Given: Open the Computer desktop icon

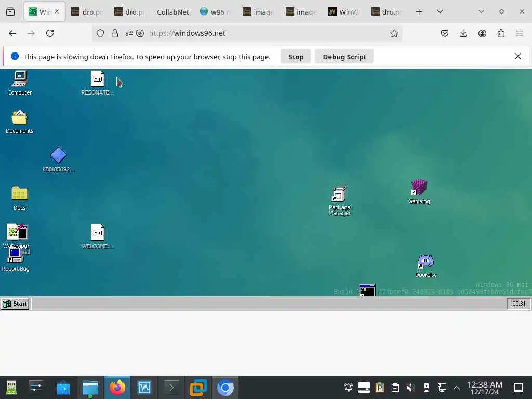Looking at the screenshot, I should click(19, 83).
